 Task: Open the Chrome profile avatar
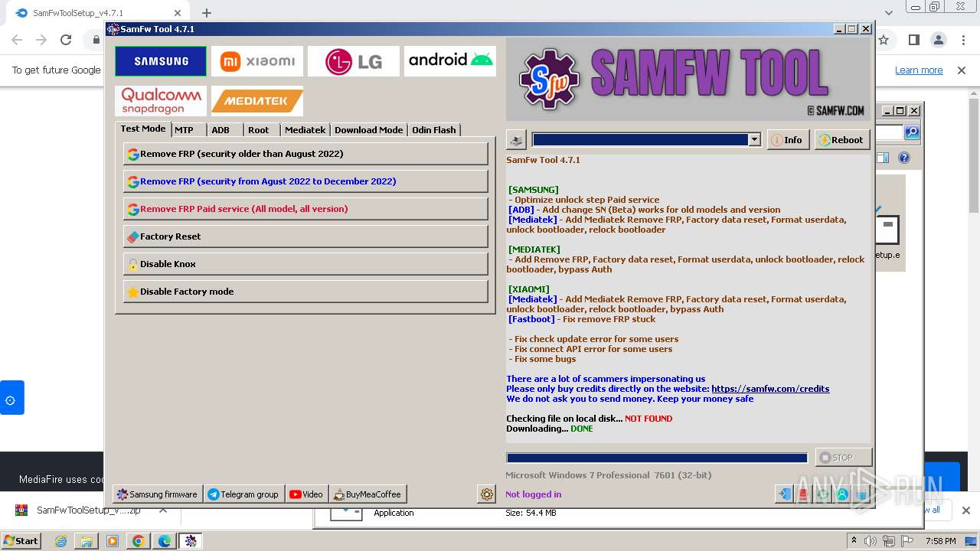(938, 40)
